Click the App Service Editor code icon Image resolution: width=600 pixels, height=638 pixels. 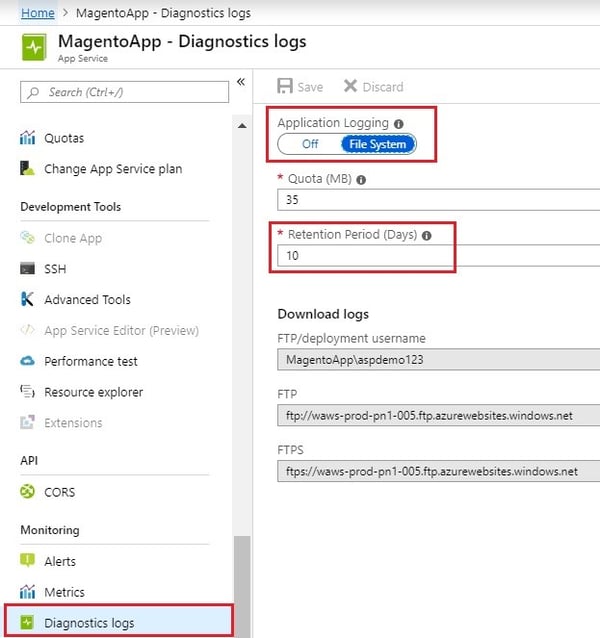27,330
